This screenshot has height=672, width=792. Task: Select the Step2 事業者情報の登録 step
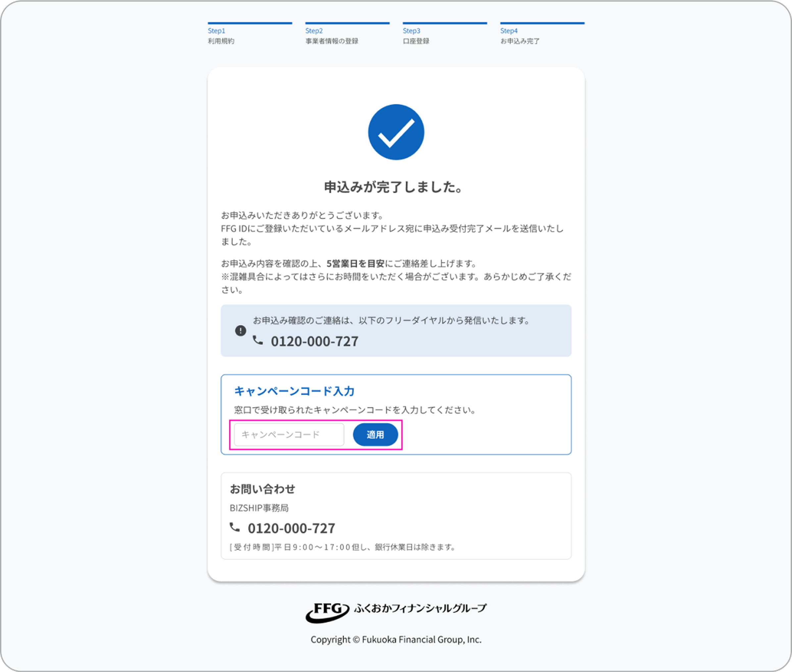point(347,34)
